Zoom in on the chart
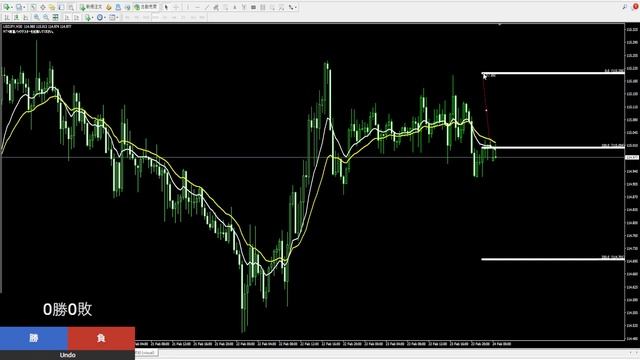Viewport: 640px width, 360px height. click(37, 17)
